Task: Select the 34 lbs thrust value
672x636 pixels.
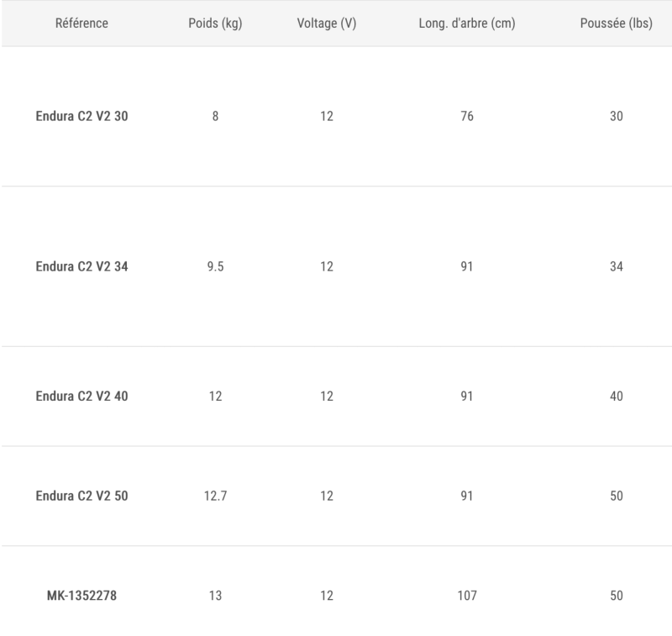Action: coord(617,266)
